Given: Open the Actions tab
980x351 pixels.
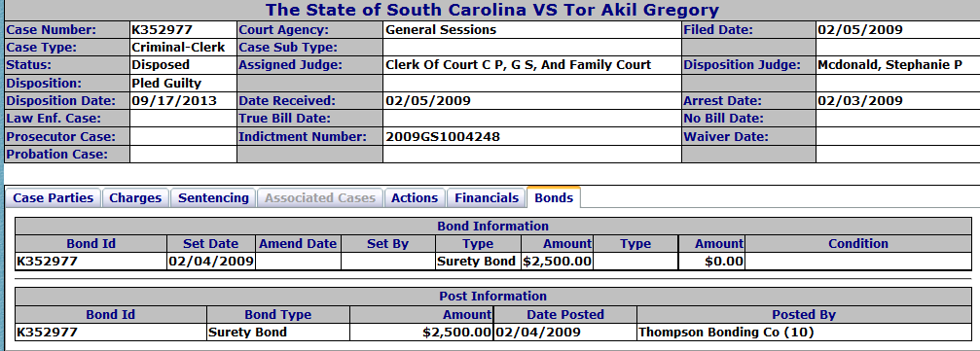Looking at the screenshot, I should pos(415,198).
